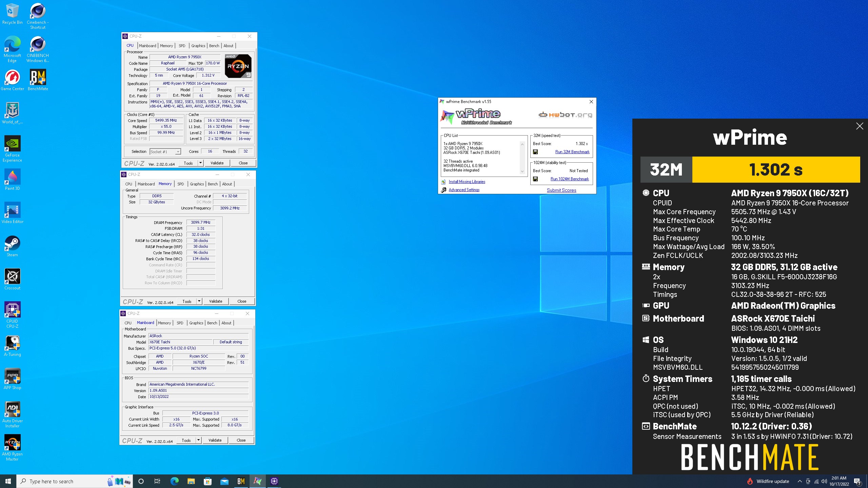Open Memory tab in Mainboard CPU-Z window
The width and height of the screenshot is (868, 488).
point(164,323)
